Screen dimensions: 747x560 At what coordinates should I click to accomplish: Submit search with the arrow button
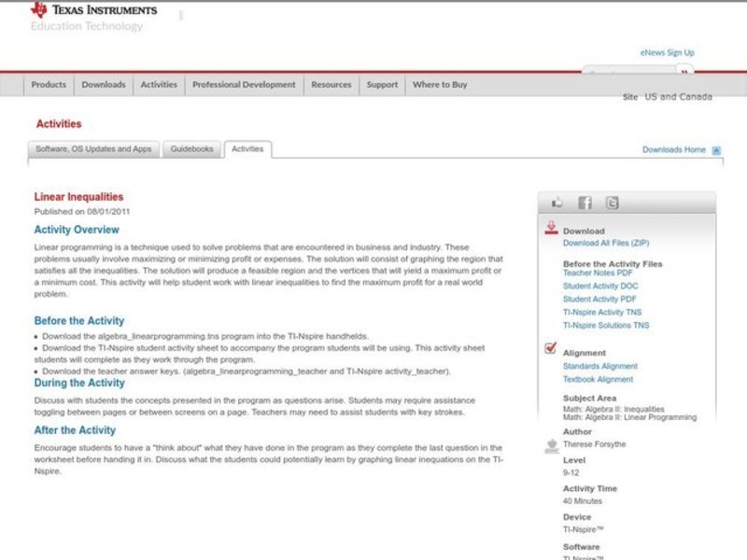click(x=684, y=72)
